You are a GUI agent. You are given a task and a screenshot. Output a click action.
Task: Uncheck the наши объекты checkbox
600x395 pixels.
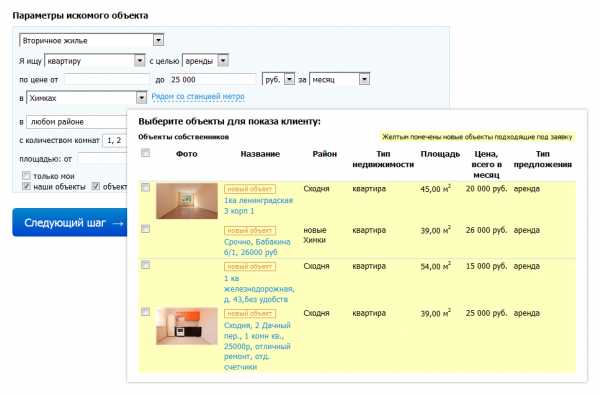coord(26,186)
